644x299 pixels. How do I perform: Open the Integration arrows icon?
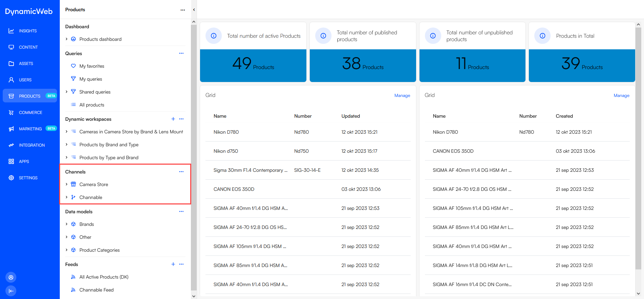point(11,145)
